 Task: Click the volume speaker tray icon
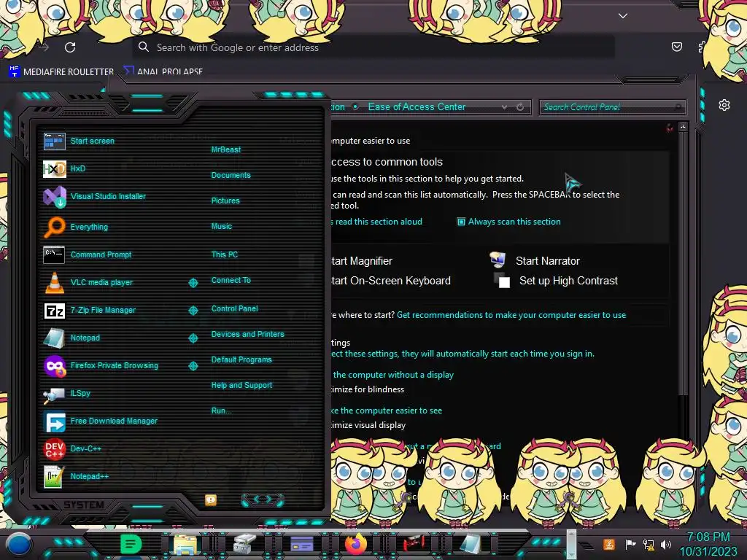(x=666, y=544)
